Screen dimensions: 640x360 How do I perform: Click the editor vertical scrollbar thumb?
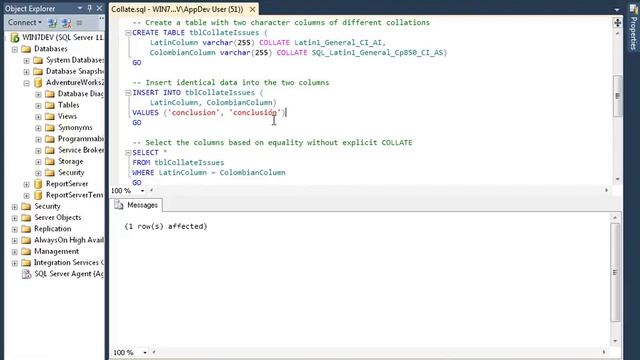(617, 96)
